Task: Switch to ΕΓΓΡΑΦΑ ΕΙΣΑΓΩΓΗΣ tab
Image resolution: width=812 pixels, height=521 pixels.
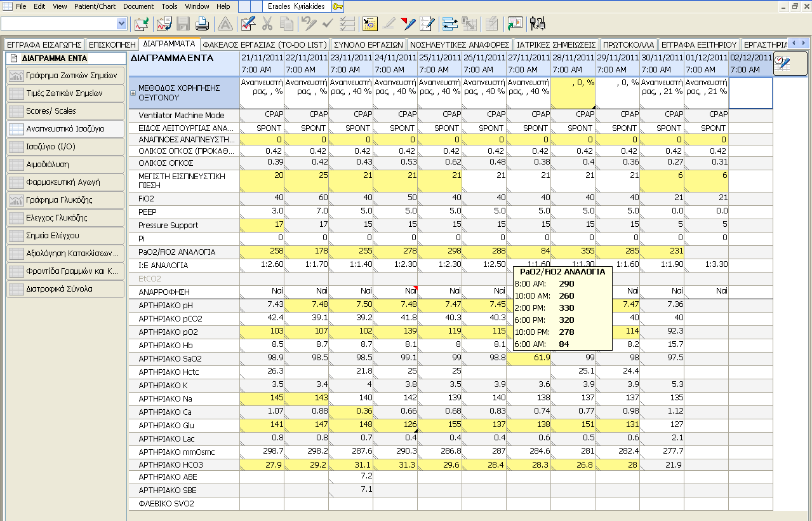Action: [x=44, y=44]
